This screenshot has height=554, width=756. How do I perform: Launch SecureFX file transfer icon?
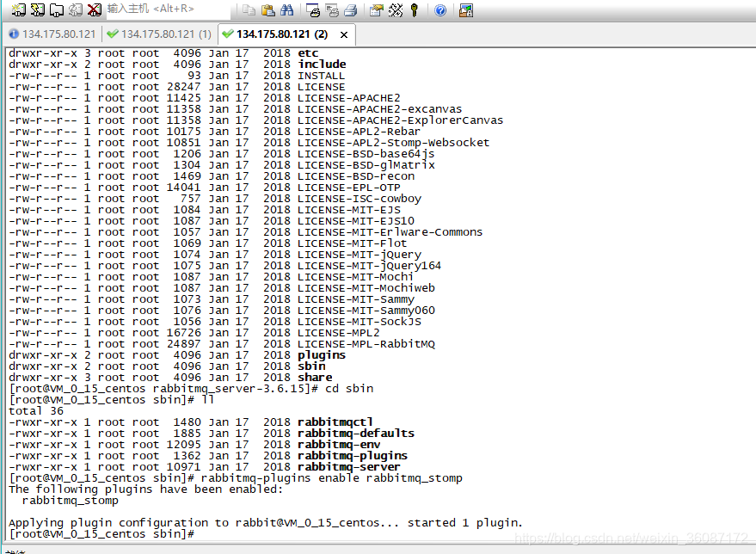(466, 9)
